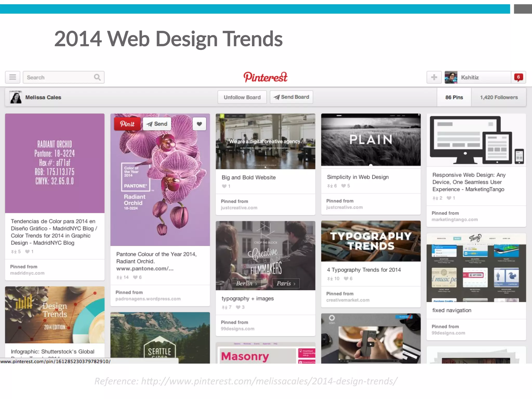Open the Seattle Cider mountain pin image

(x=160, y=338)
